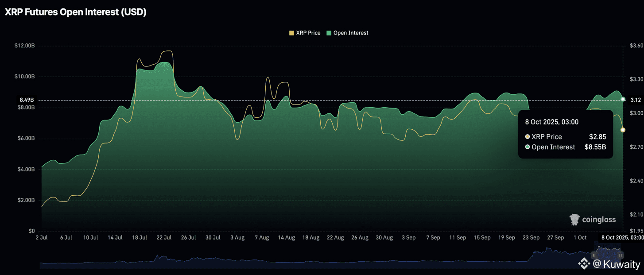The height and width of the screenshot is (275, 644).
Task: Grab the left range selector handle
Action: pyautogui.click(x=594, y=256)
